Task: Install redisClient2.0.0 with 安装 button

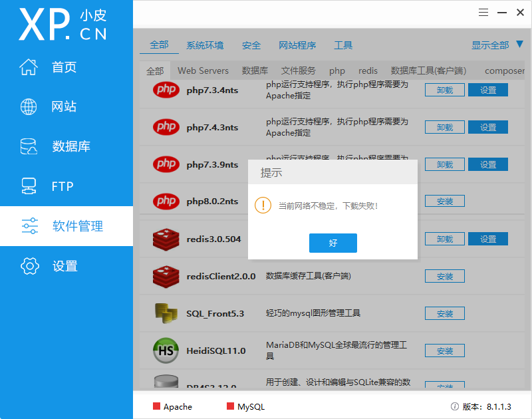Action: pos(445,276)
